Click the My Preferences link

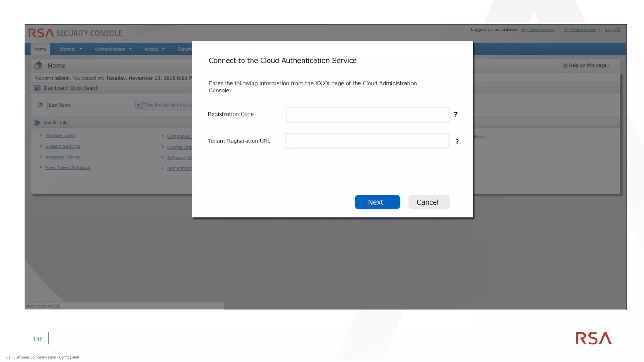[x=580, y=30]
